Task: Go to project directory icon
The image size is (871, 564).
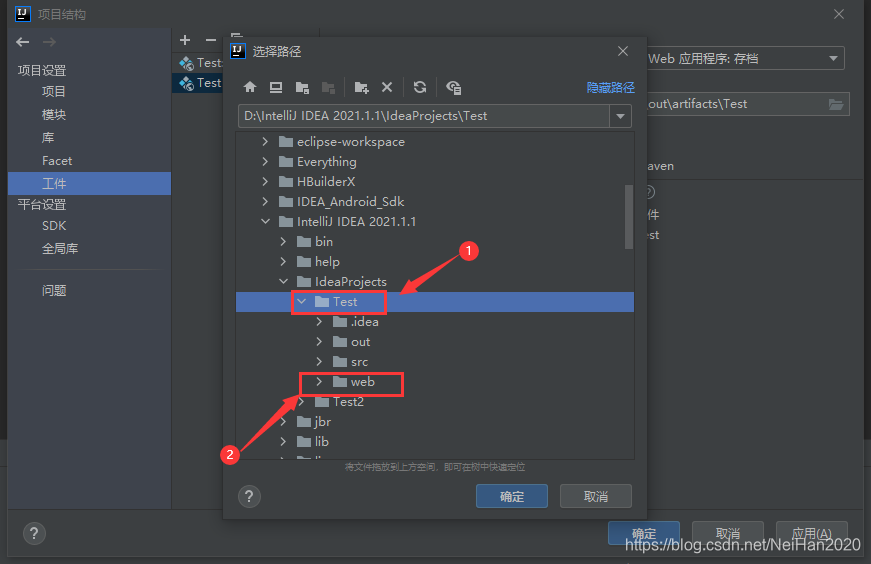Action: [302, 87]
